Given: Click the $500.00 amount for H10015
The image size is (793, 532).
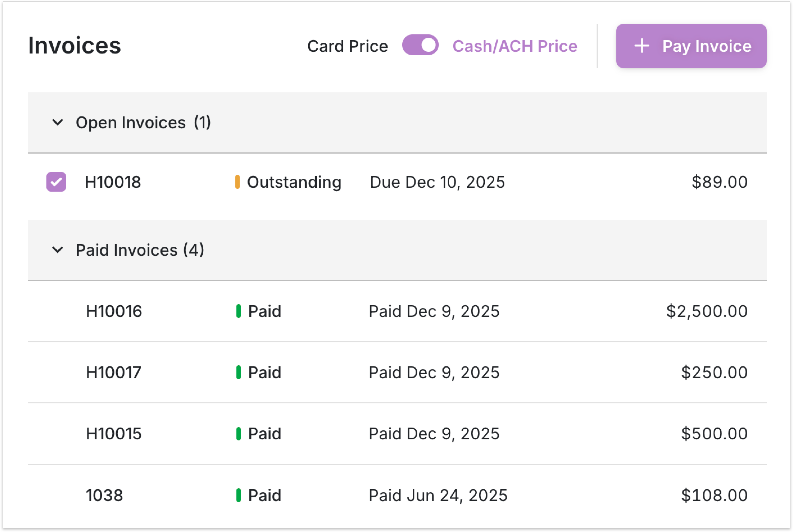Looking at the screenshot, I should [714, 434].
